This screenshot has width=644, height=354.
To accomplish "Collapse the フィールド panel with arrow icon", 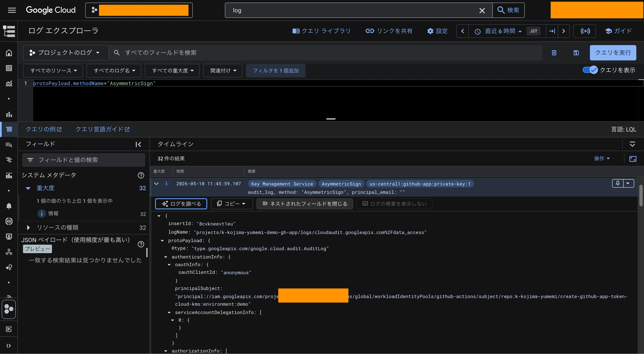I will [138, 144].
